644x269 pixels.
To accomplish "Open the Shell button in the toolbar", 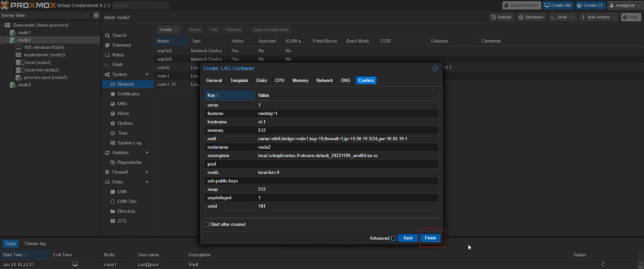I will click(559, 17).
